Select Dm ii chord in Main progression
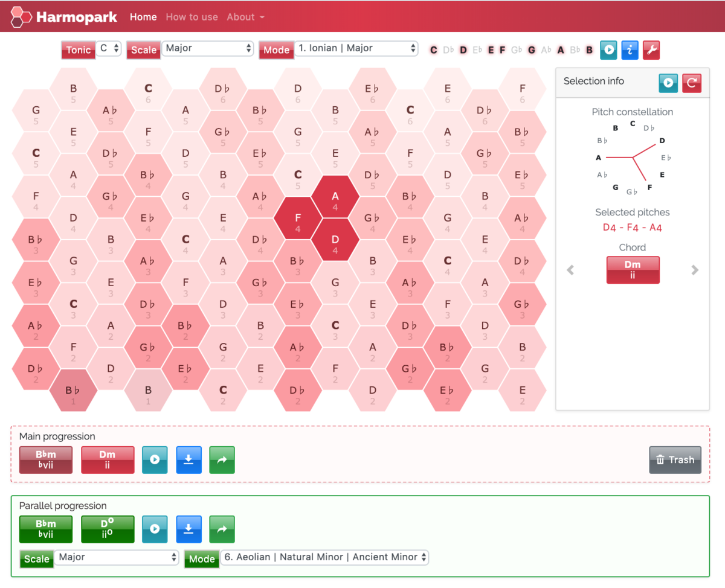 [x=108, y=460]
